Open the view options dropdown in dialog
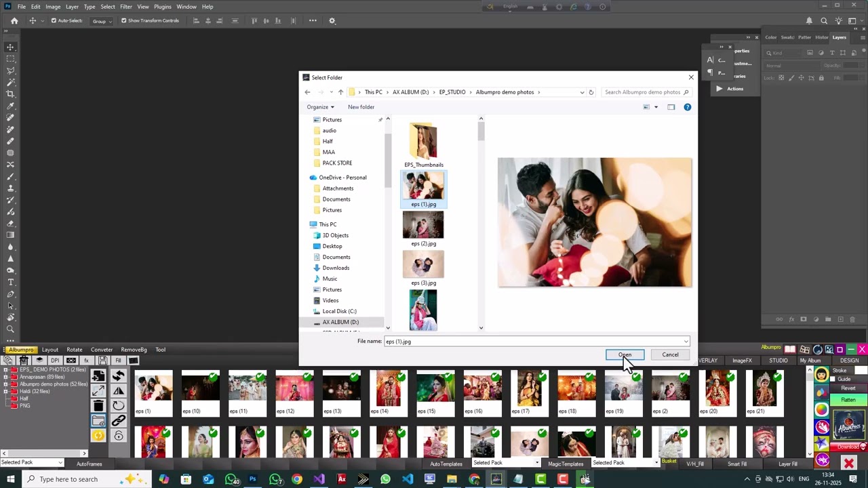Image resolution: width=868 pixels, height=488 pixels. tap(656, 107)
